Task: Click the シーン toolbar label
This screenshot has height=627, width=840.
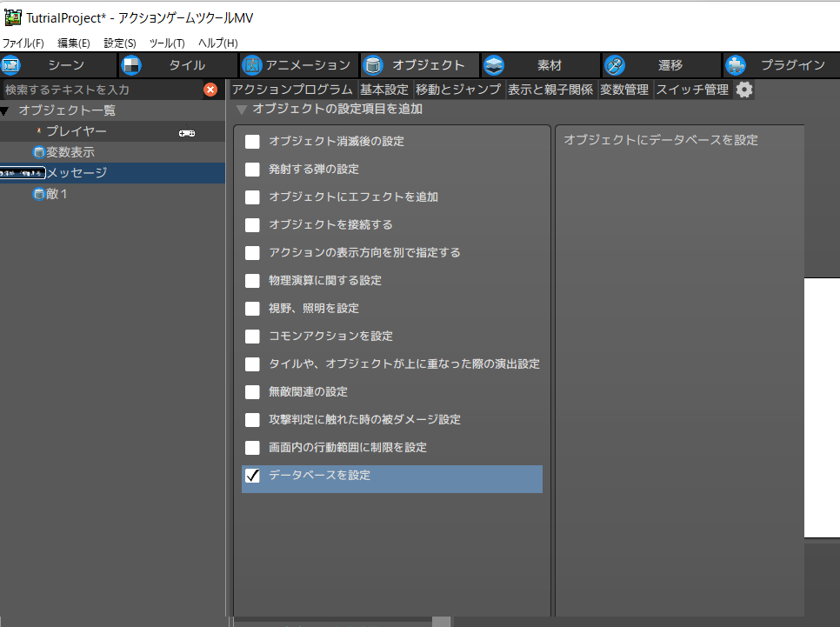Action: pos(66,65)
